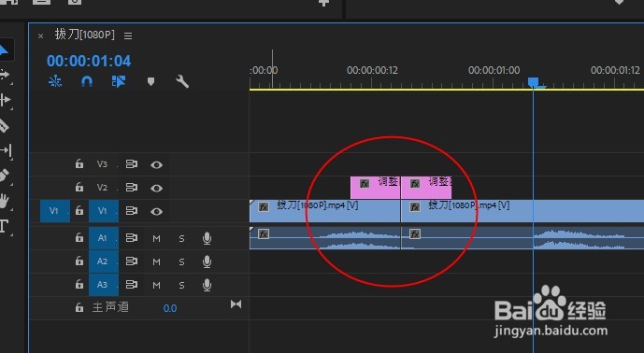Toggle lock on track A2

coord(79,261)
